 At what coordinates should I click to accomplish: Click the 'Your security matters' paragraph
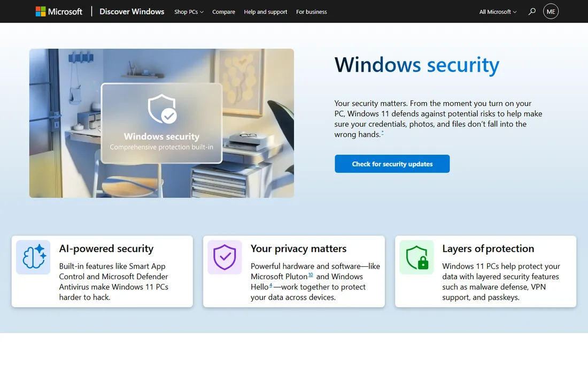point(438,119)
